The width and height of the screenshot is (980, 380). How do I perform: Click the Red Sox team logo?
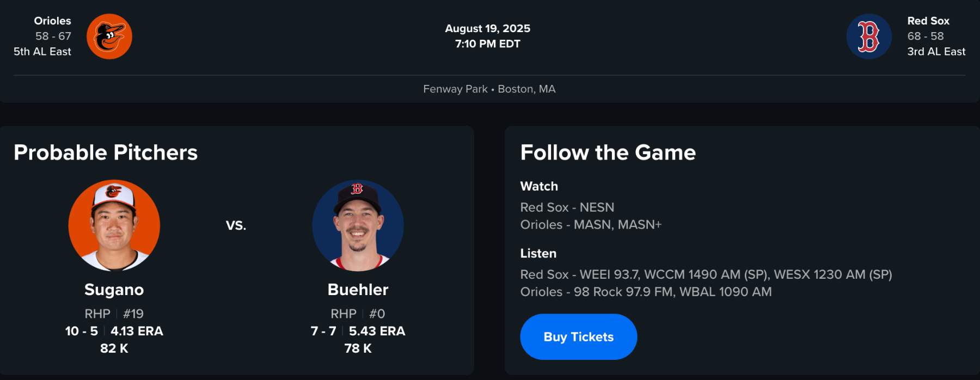click(x=869, y=36)
